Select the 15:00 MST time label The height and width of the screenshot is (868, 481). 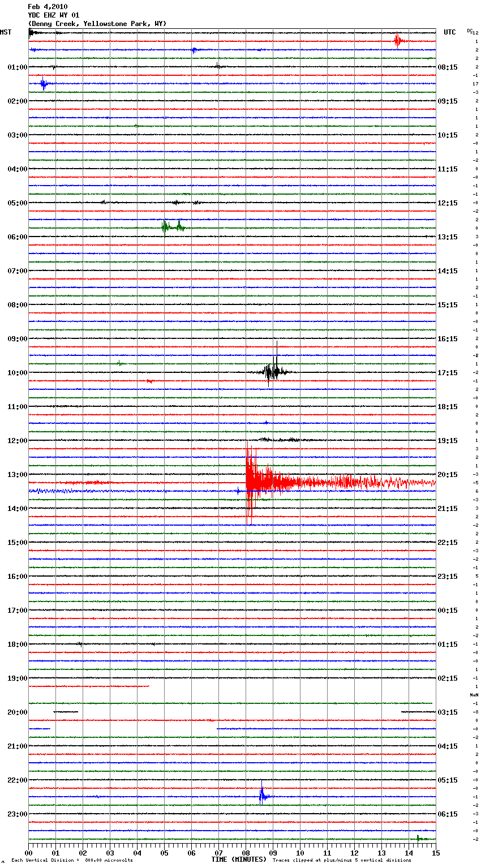[x=18, y=543]
